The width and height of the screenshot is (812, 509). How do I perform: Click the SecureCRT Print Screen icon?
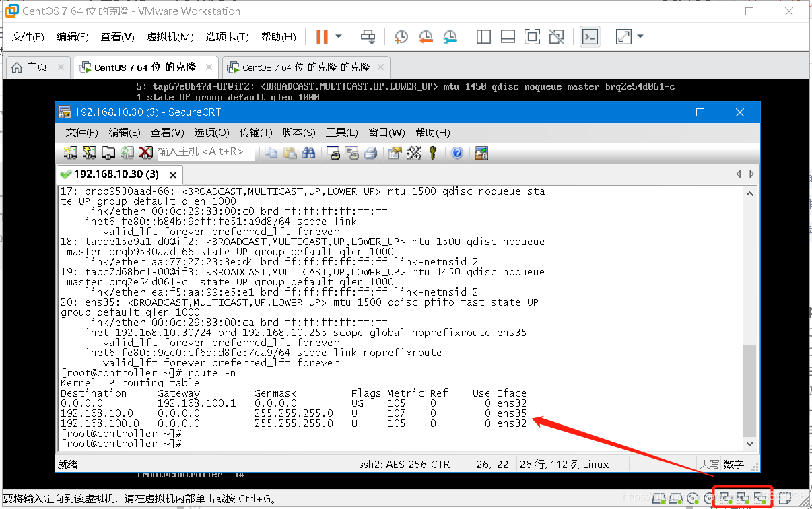coord(333,153)
